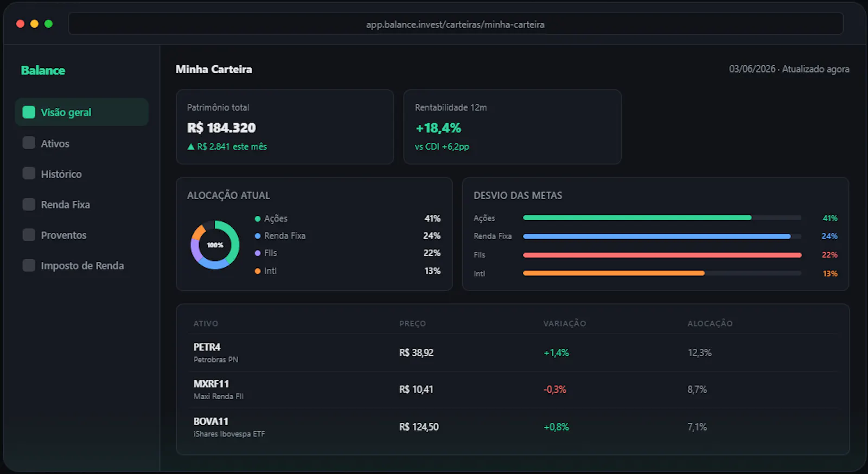
Task: Click the Histórico sidebar icon
Action: coord(29,173)
